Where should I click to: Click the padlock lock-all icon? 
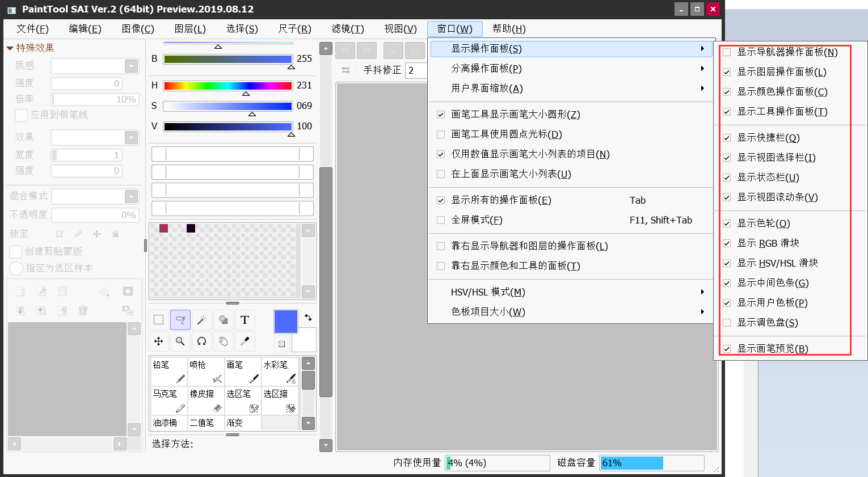115,234
